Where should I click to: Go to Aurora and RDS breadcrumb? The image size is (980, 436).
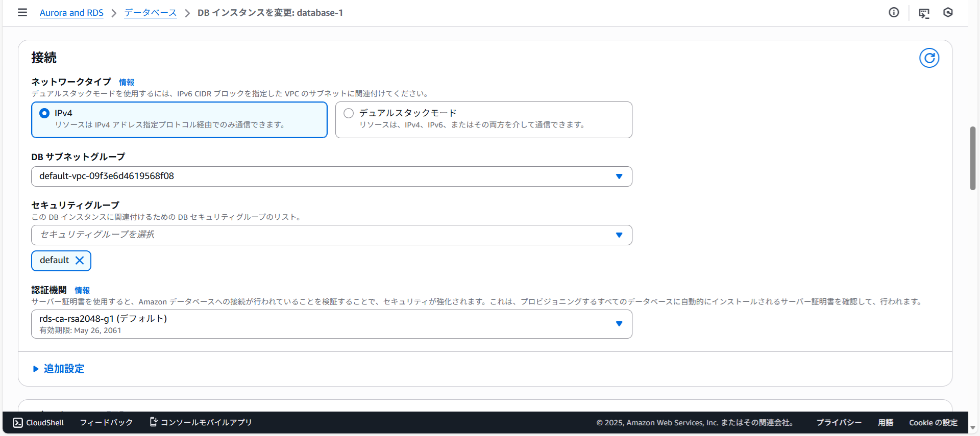[x=71, y=13]
